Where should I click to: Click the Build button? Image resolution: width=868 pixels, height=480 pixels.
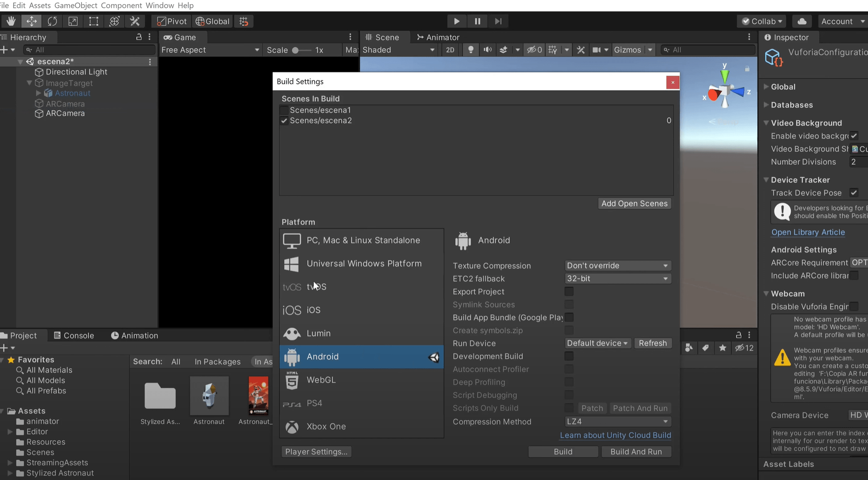click(x=563, y=452)
